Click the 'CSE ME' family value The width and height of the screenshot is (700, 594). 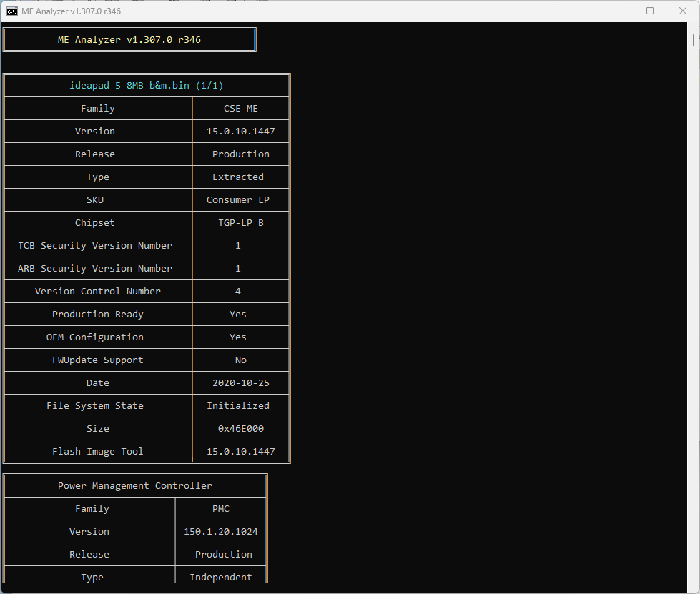pos(241,109)
